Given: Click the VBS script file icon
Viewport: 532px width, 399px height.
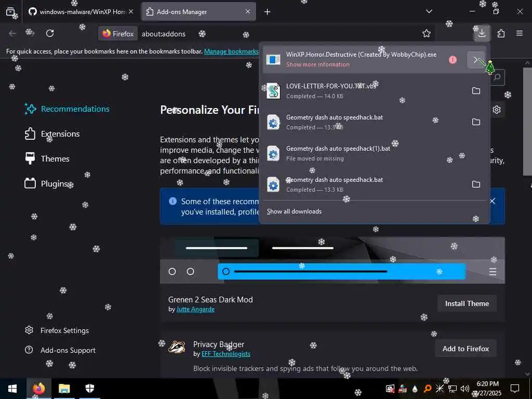Looking at the screenshot, I should coord(273,91).
